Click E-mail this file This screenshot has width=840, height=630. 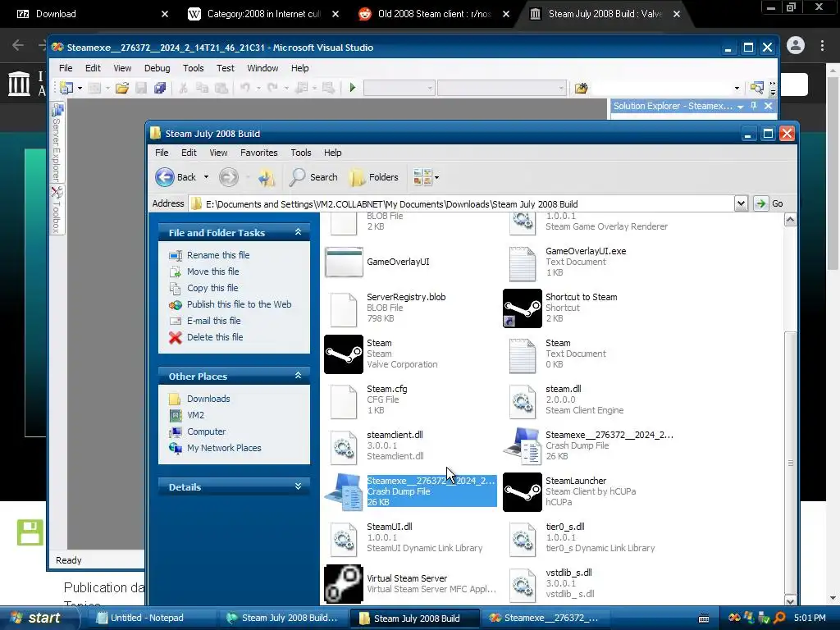(214, 321)
